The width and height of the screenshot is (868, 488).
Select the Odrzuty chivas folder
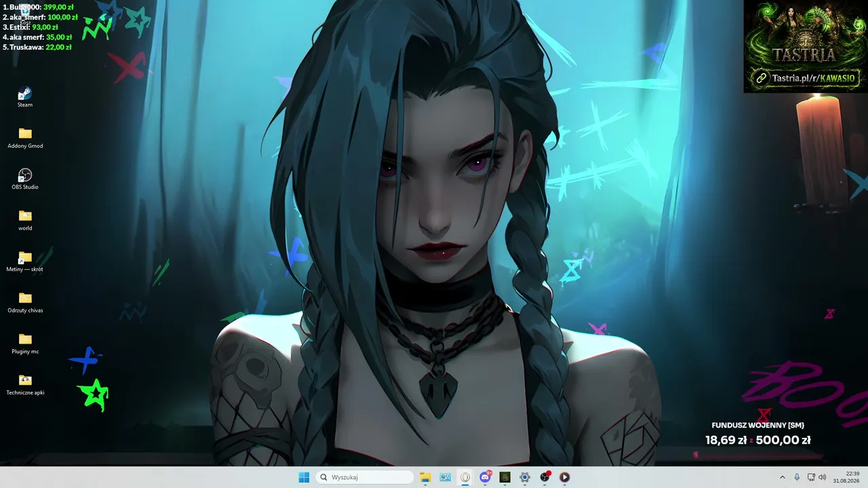pyautogui.click(x=25, y=302)
